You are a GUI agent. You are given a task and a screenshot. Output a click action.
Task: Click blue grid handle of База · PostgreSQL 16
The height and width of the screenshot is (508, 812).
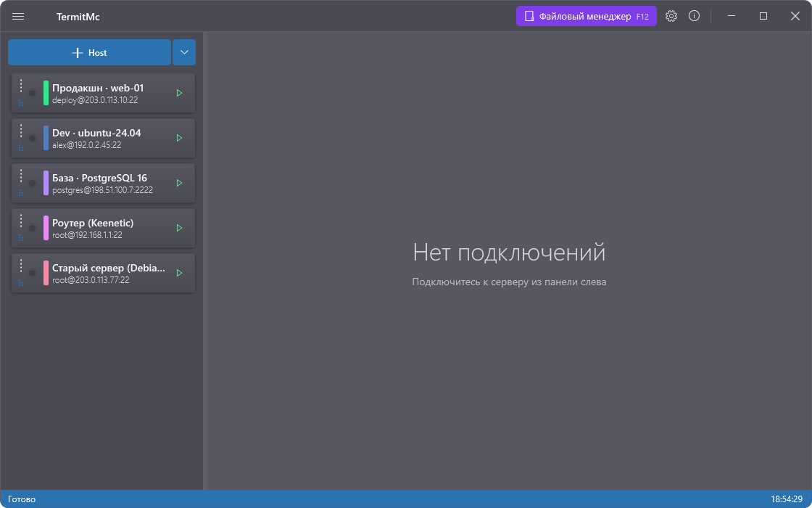(x=21, y=193)
